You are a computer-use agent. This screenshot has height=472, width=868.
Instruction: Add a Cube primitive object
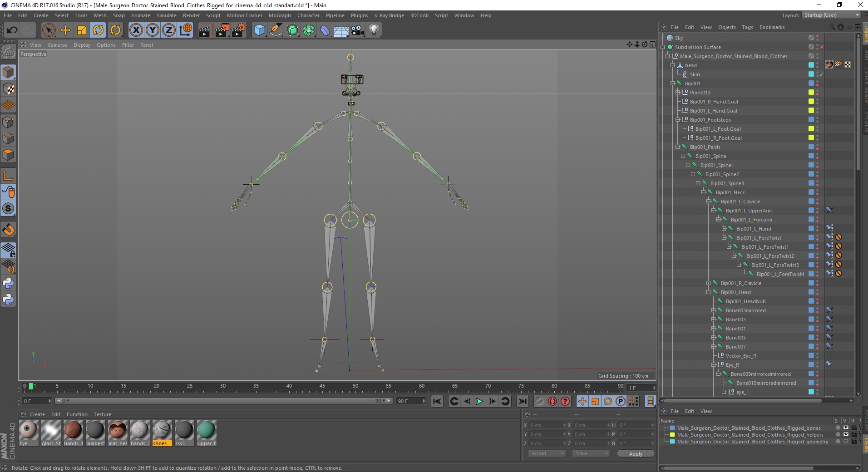(x=259, y=30)
